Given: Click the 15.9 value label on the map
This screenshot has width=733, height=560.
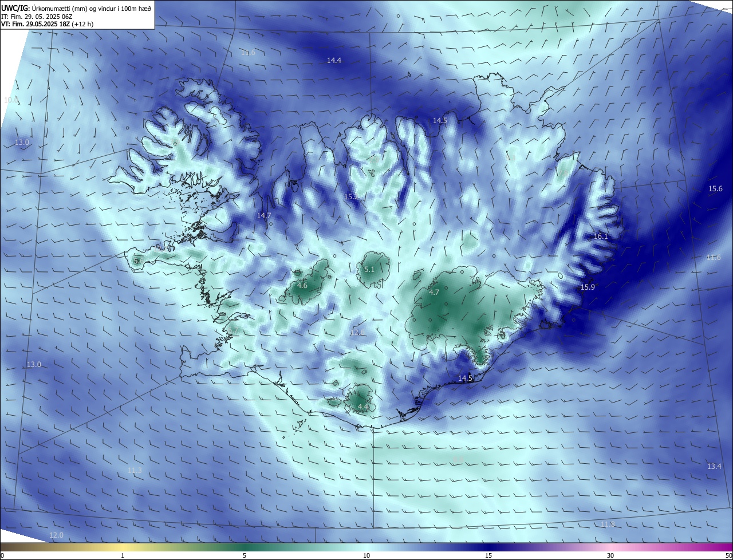Looking at the screenshot, I should coord(588,287).
